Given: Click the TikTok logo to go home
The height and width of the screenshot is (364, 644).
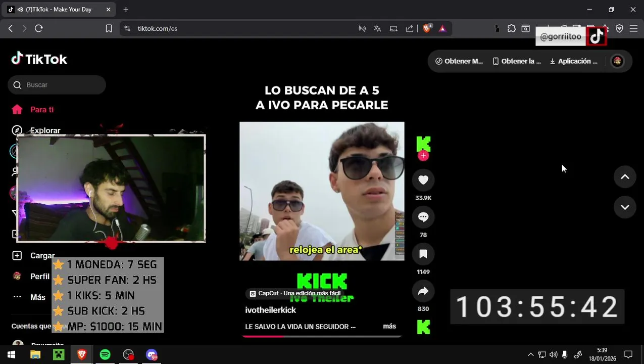Looking at the screenshot, I should [39, 59].
